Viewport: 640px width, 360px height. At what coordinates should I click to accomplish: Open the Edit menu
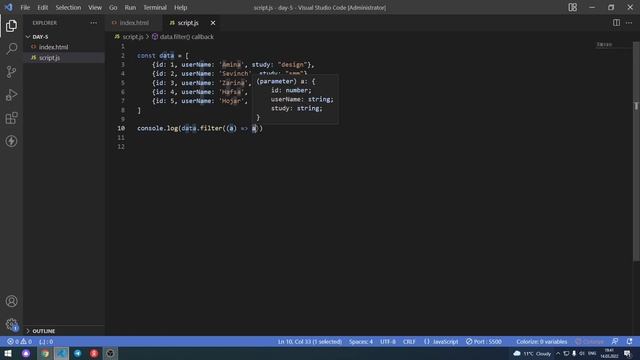pos(42,7)
